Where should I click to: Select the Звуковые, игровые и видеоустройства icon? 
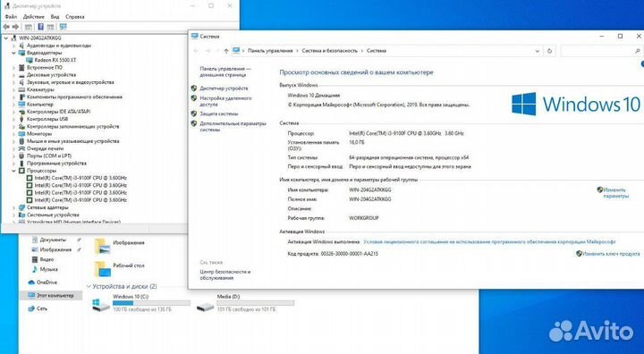(21, 82)
